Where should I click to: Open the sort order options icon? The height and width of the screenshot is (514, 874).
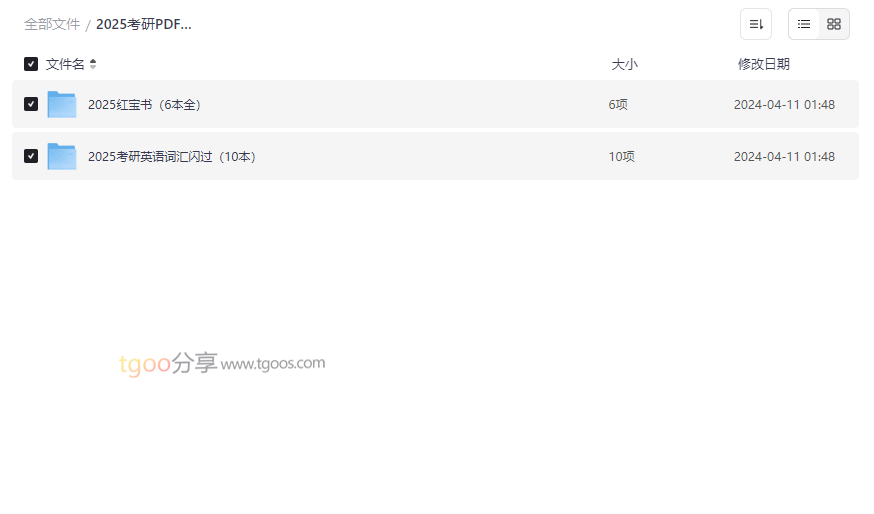coord(755,24)
